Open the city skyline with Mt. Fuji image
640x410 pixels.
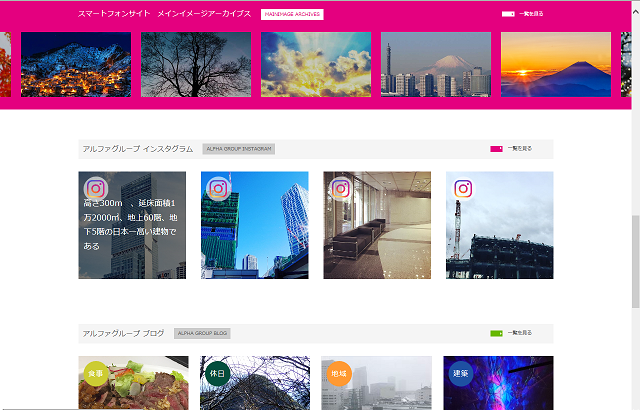tap(436, 64)
